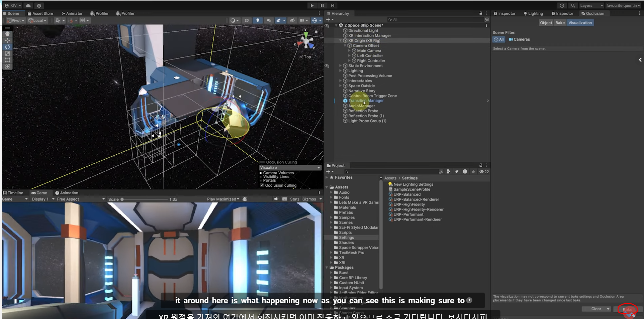The height and width of the screenshot is (319, 644).
Task: Select the Rect transform tool
Action: [x=7, y=60]
